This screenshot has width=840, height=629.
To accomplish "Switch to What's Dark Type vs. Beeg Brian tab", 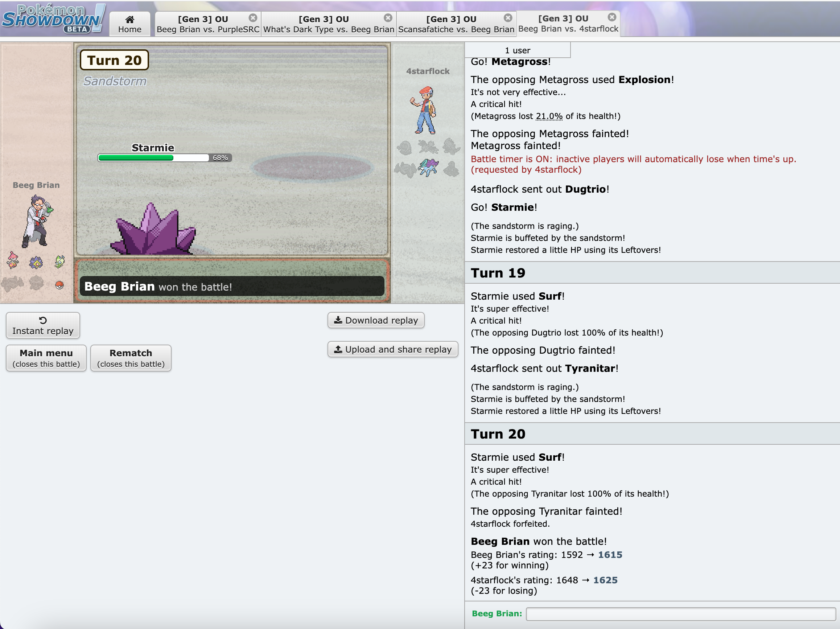I will click(329, 24).
